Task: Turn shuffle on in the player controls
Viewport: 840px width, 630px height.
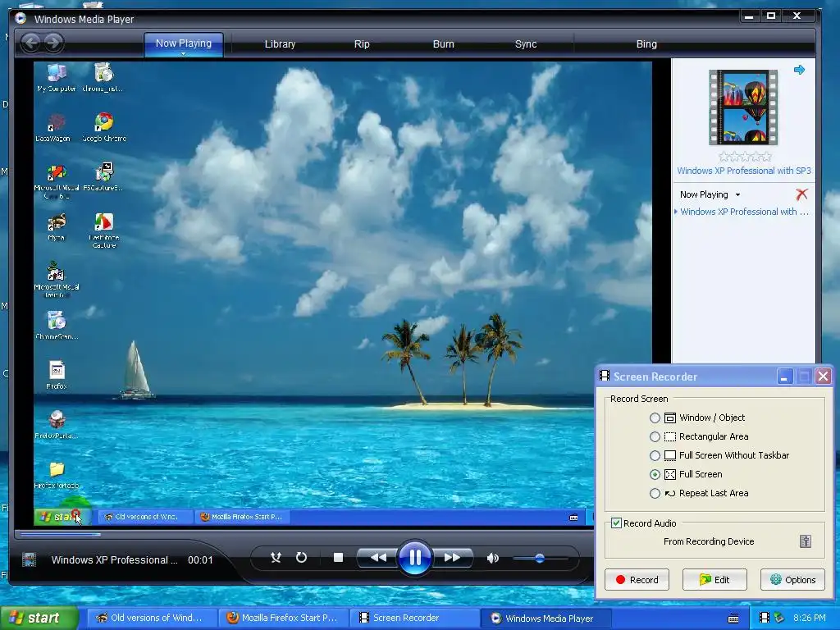Action: [276, 558]
